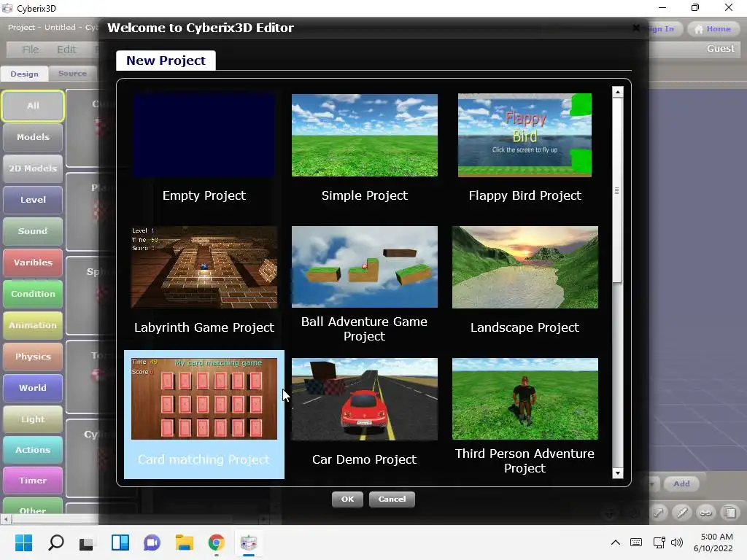
Task: Open the Varibles category
Action: [x=33, y=262]
